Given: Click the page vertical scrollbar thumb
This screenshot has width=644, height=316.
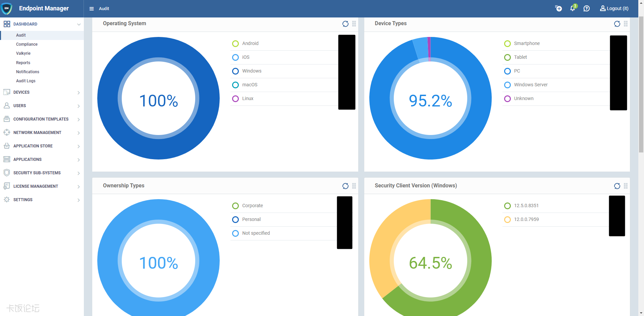Looking at the screenshot, I should [641, 84].
